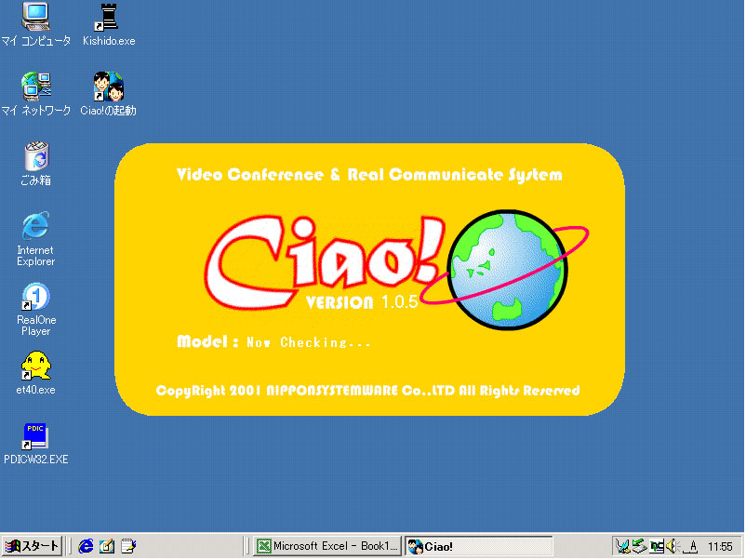Open the マイ コンピュータ desktop icon
Viewport: 746px width, 560px height.
pyautogui.click(x=35, y=17)
